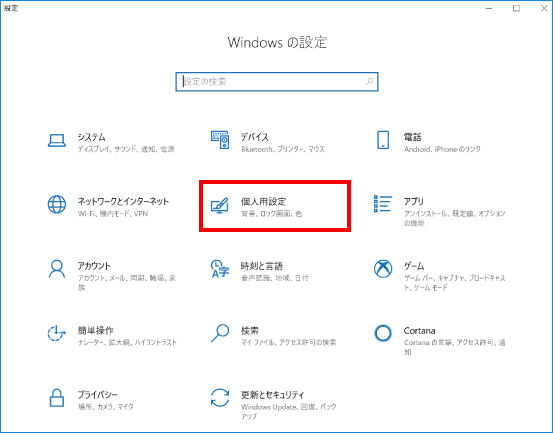Click the 検索 title text
Image resolution: width=553 pixels, height=433 pixels.
click(x=250, y=330)
